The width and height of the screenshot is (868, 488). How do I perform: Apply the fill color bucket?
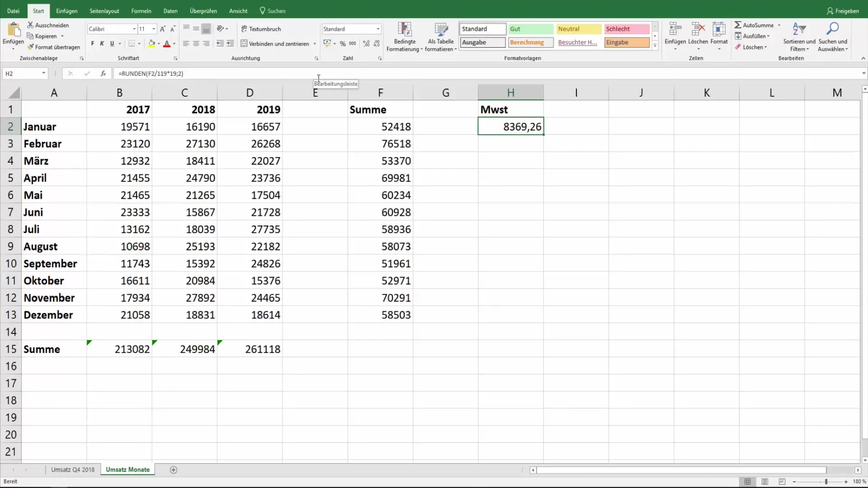click(x=151, y=43)
